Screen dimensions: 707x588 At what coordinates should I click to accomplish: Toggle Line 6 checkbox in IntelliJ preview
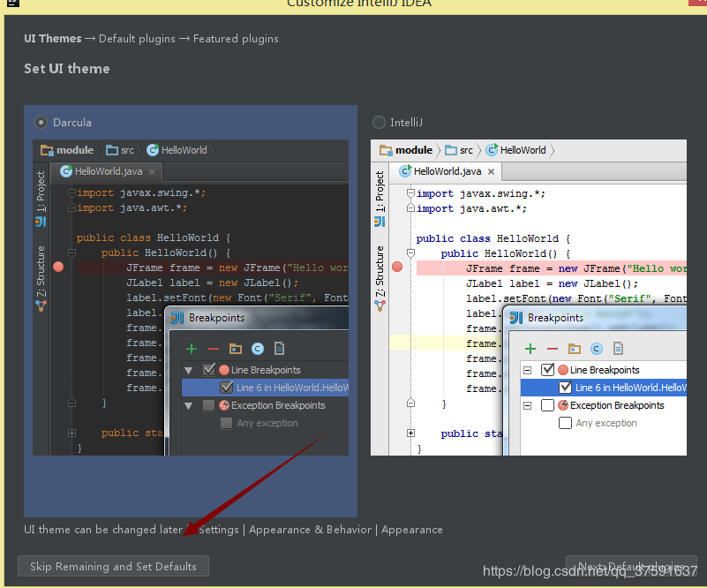(x=565, y=388)
